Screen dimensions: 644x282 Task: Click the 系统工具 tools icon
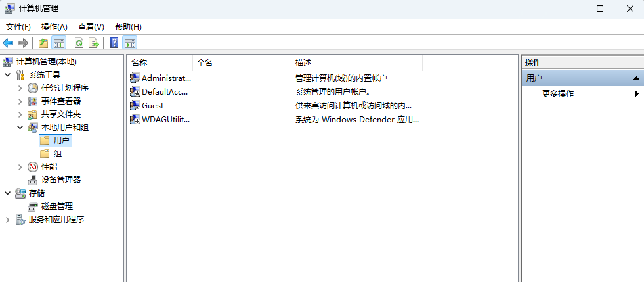tap(20, 75)
